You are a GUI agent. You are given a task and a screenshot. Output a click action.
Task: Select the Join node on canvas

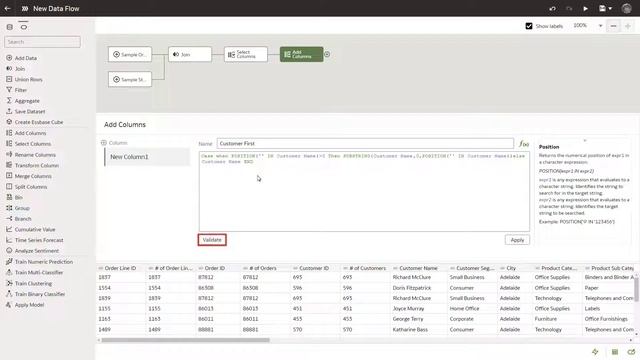(190, 54)
